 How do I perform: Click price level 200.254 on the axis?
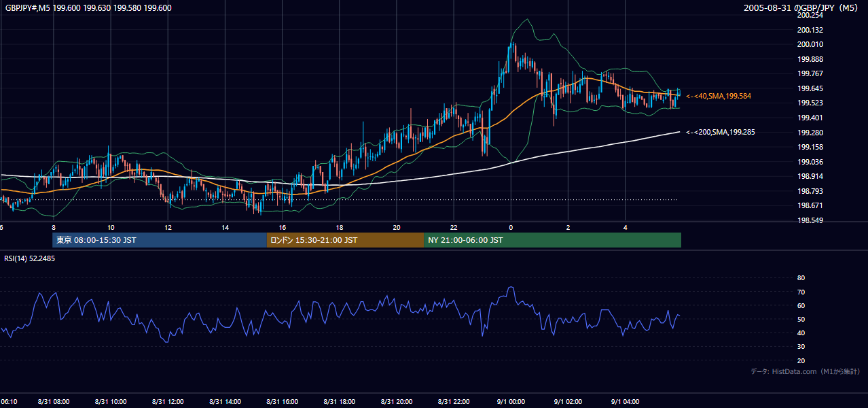pyautogui.click(x=810, y=15)
